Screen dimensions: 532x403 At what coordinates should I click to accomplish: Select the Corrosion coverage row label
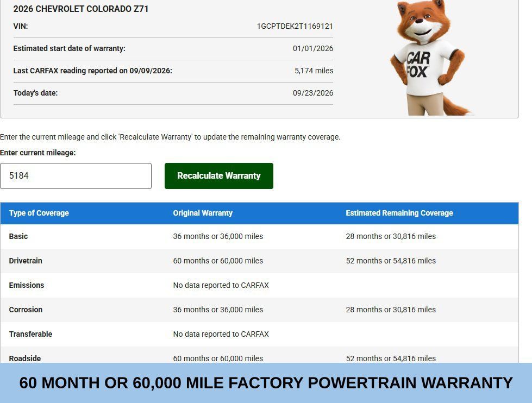pyautogui.click(x=26, y=310)
